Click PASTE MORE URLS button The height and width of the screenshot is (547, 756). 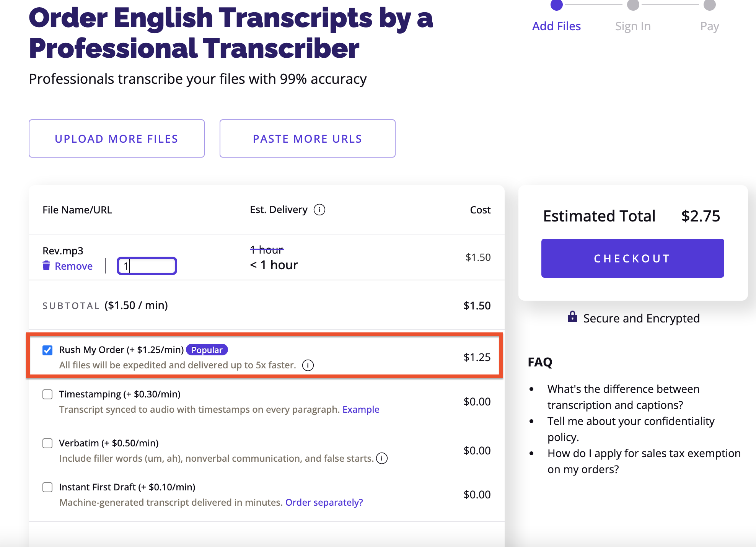(x=308, y=138)
